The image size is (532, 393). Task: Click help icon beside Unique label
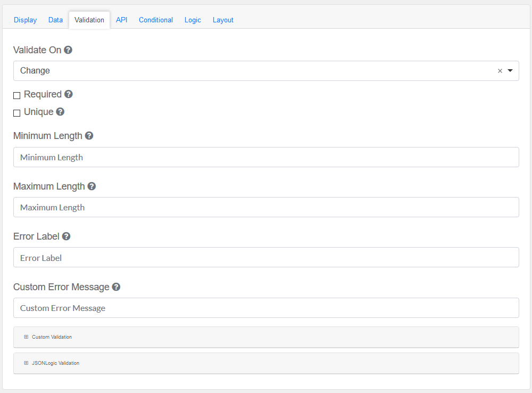(x=60, y=112)
